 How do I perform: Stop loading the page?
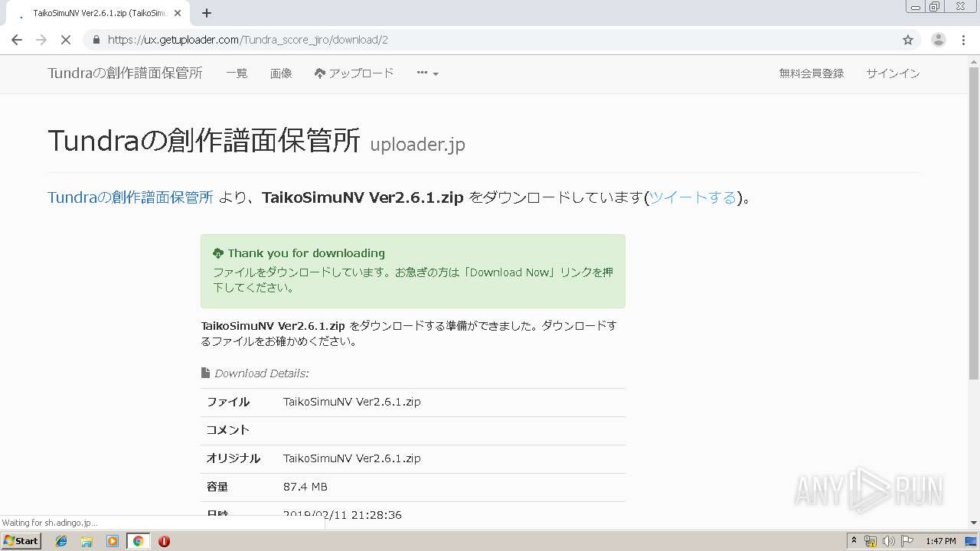pos(66,40)
